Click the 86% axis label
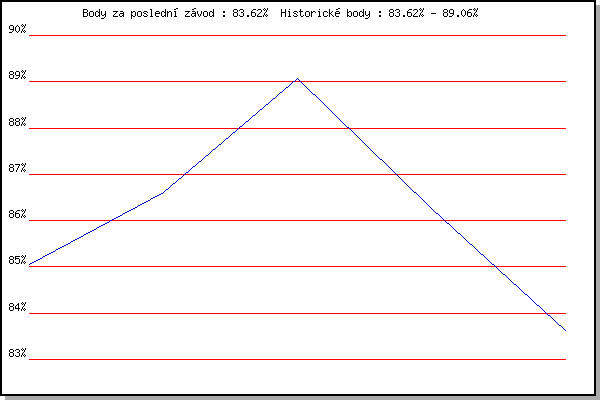The width and height of the screenshot is (600, 400). click(x=17, y=215)
